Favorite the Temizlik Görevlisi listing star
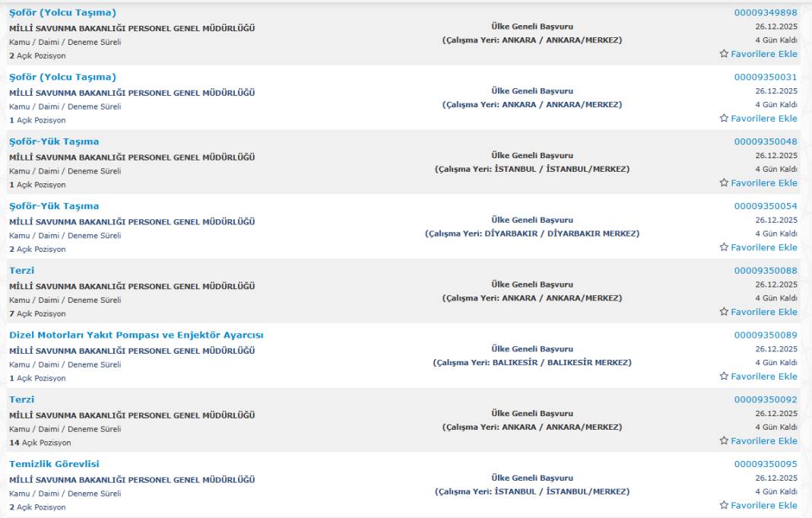The height and width of the screenshot is (518, 812). point(724,506)
